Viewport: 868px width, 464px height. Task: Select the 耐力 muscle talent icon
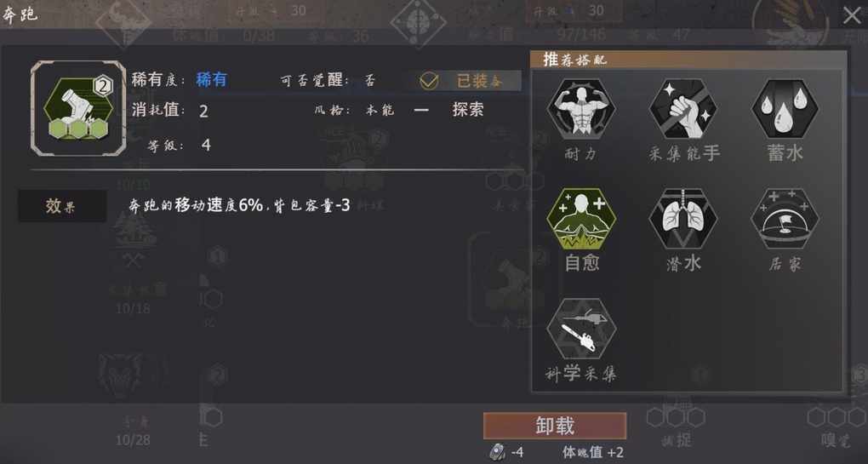[580, 108]
